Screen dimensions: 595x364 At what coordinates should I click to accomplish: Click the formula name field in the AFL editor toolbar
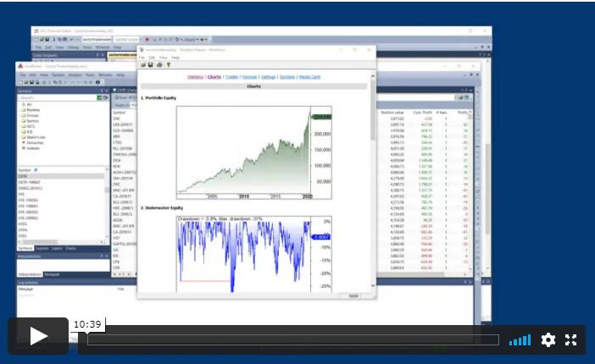pyautogui.click(x=97, y=40)
